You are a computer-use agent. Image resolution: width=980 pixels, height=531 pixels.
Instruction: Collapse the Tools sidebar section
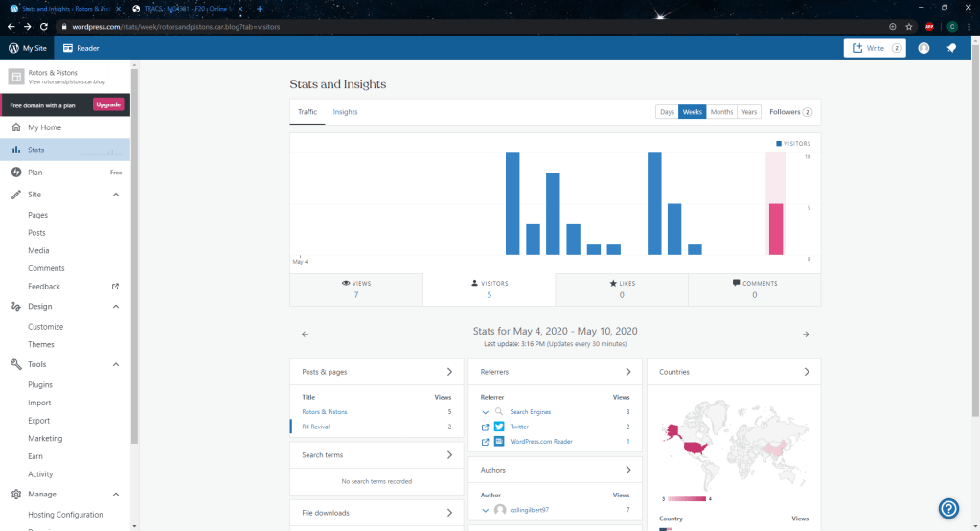pos(116,364)
